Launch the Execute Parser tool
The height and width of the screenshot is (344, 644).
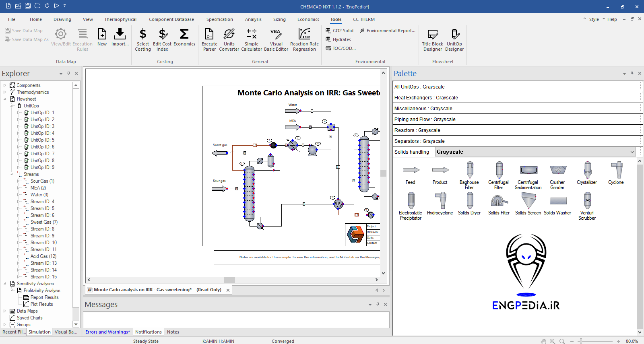209,39
